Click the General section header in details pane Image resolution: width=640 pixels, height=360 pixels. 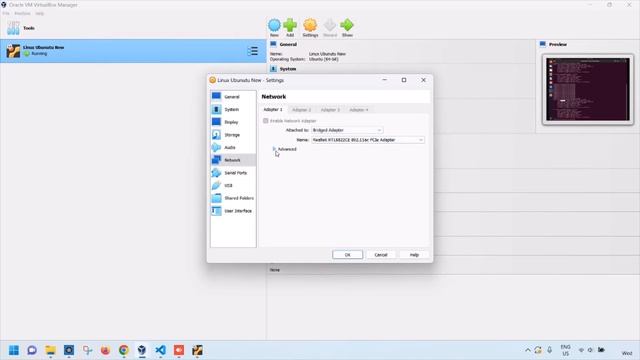(288, 44)
